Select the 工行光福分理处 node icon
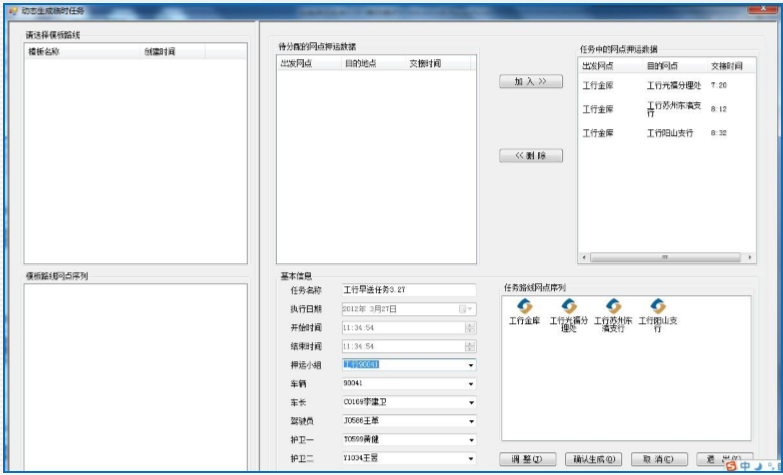This screenshot has width=783, height=475. coord(569,306)
